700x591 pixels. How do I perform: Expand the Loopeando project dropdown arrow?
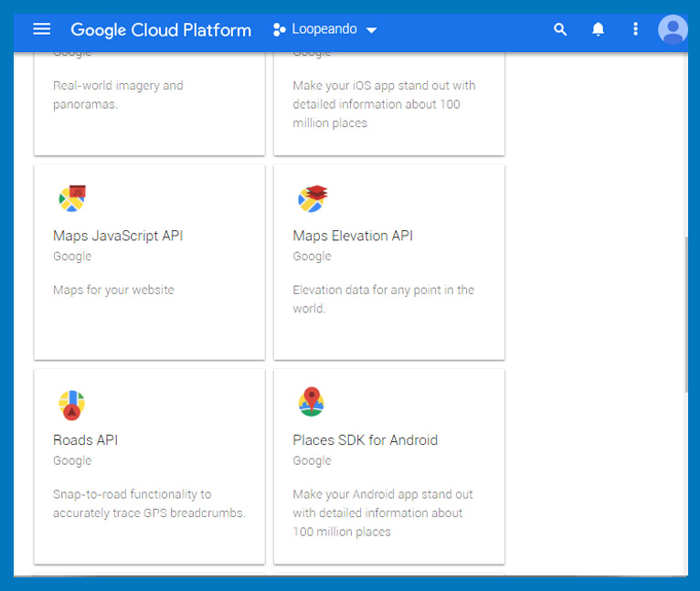pyautogui.click(x=371, y=30)
